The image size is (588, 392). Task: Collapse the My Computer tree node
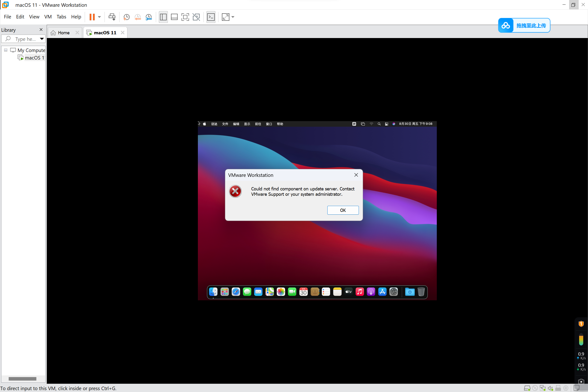pyautogui.click(x=6, y=50)
